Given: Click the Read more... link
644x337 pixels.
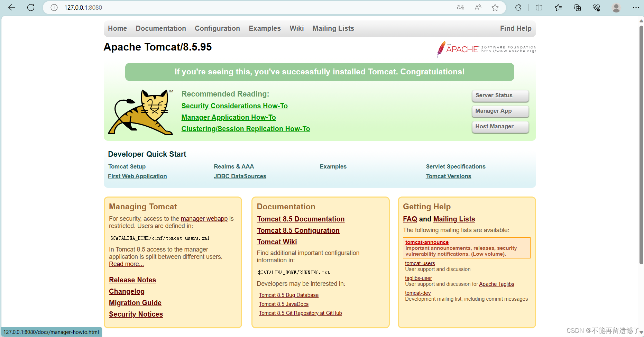Looking at the screenshot, I should pyautogui.click(x=126, y=264).
